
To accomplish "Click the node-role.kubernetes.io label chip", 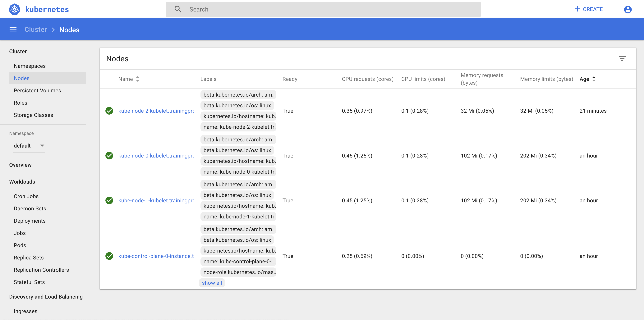I will pyautogui.click(x=239, y=272).
